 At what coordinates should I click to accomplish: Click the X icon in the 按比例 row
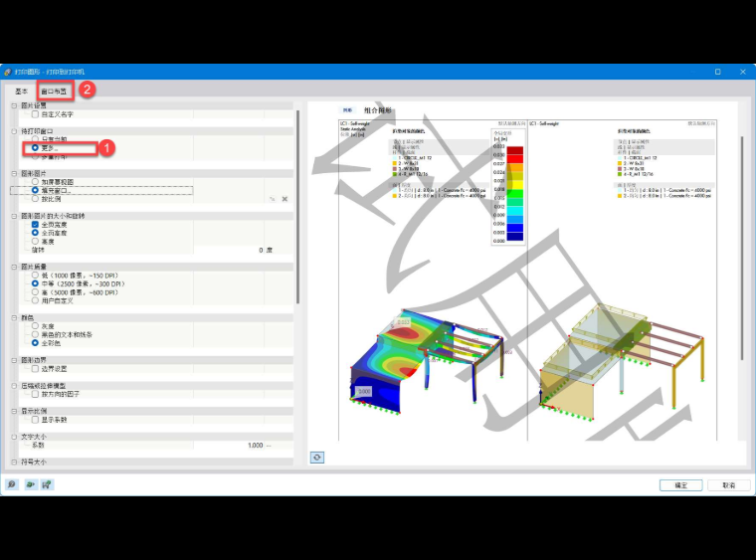[284, 199]
